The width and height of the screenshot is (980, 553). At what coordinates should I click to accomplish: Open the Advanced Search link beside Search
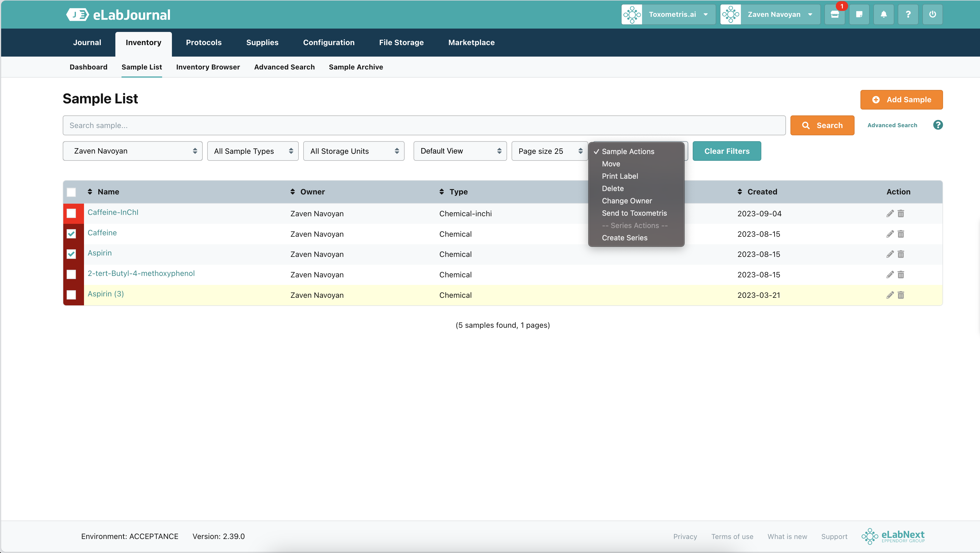pos(892,125)
